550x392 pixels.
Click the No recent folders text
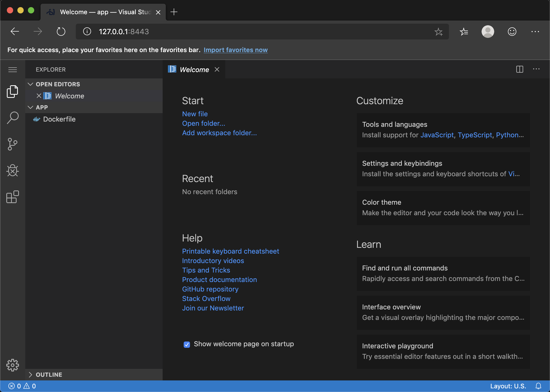[x=210, y=192]
